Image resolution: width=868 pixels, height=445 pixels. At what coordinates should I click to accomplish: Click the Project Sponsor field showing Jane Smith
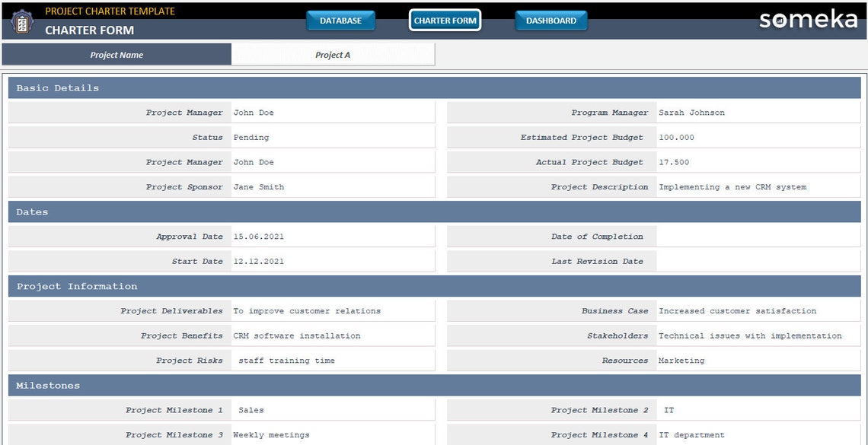pyautogui.click(x=331, y=186)
